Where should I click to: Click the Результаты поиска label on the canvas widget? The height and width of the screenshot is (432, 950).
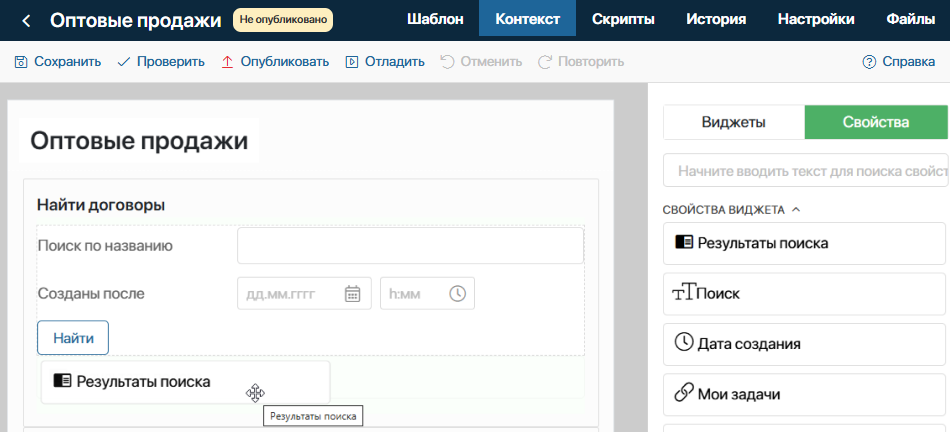[144, 382]
